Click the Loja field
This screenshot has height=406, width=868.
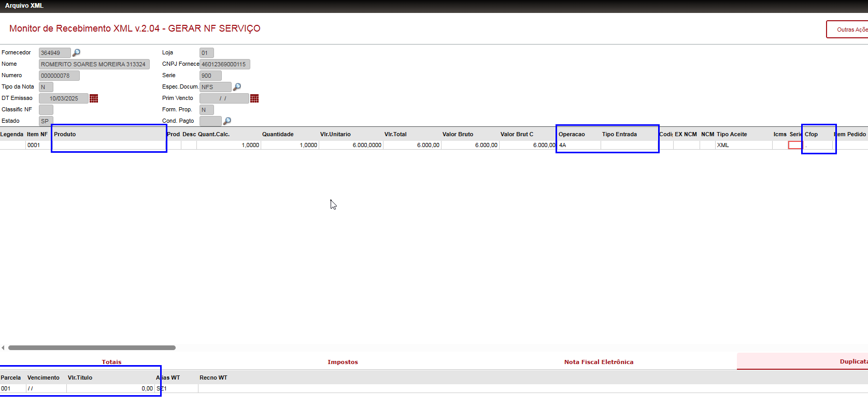point(207,53)
